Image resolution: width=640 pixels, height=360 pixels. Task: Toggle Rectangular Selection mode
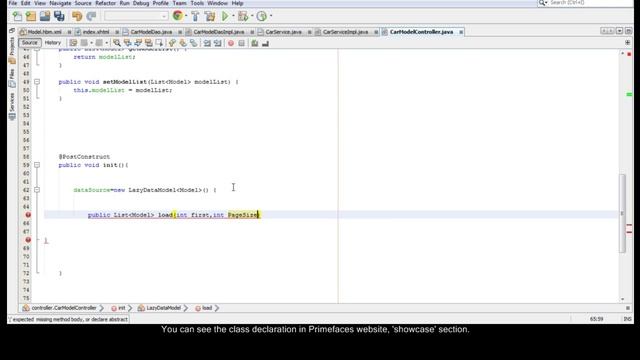(159, 43)
